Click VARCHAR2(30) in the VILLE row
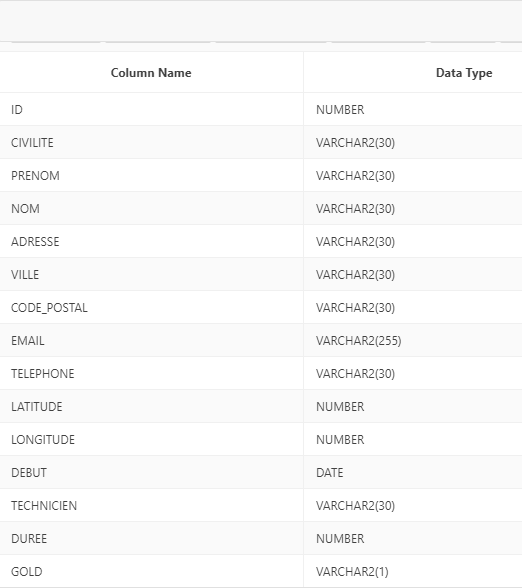The height and width of the screenshot is (588, 522). pos(356,274)
